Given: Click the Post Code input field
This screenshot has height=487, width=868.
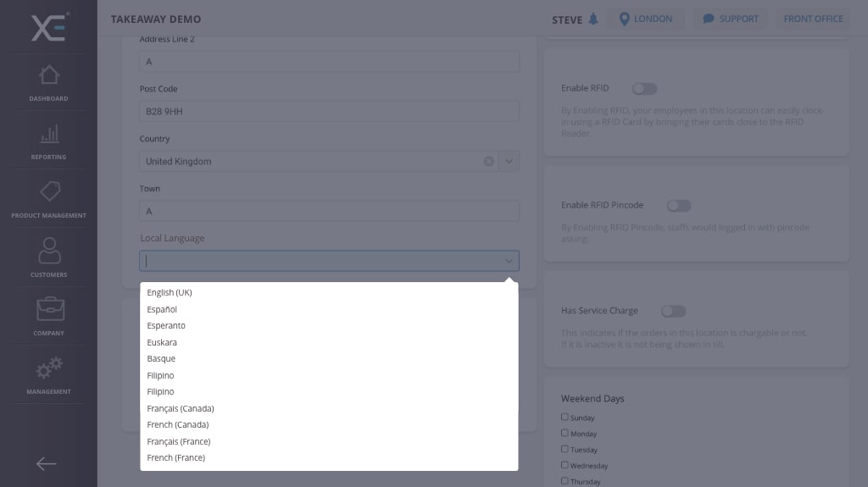Looking at the screenshot, I should point(329,111).
